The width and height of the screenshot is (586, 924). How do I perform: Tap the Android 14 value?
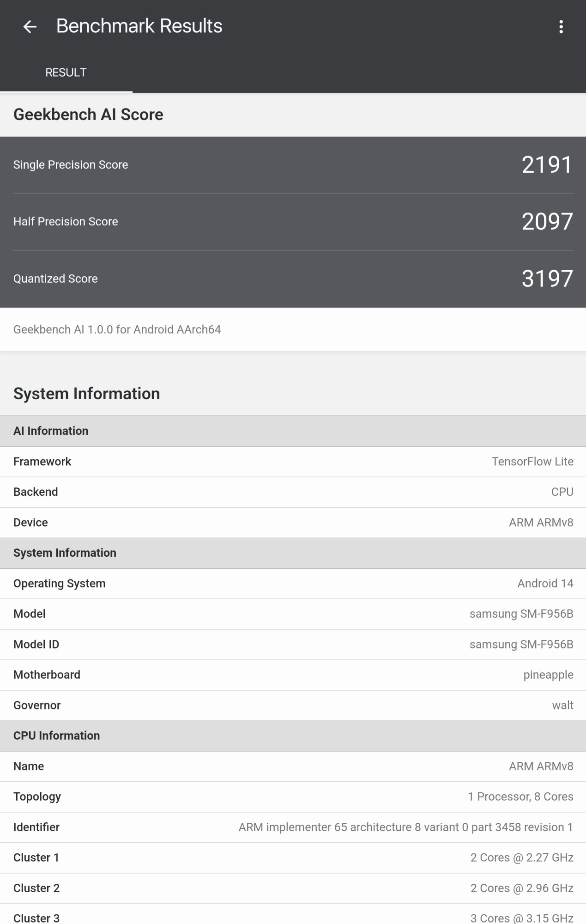pos(545,584)
